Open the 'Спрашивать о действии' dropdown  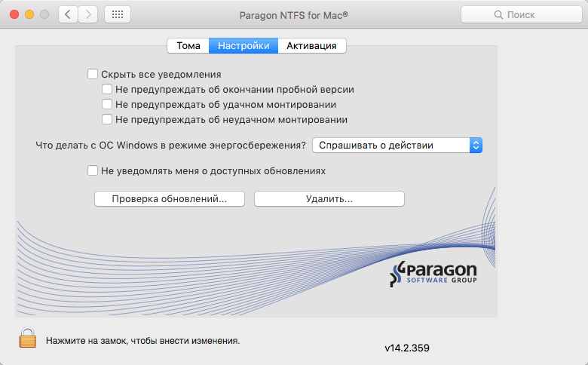click(397, 146)
